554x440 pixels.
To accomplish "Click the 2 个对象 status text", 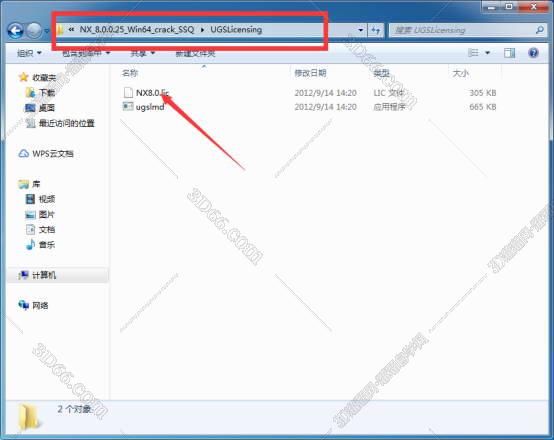I will [75, 409].
